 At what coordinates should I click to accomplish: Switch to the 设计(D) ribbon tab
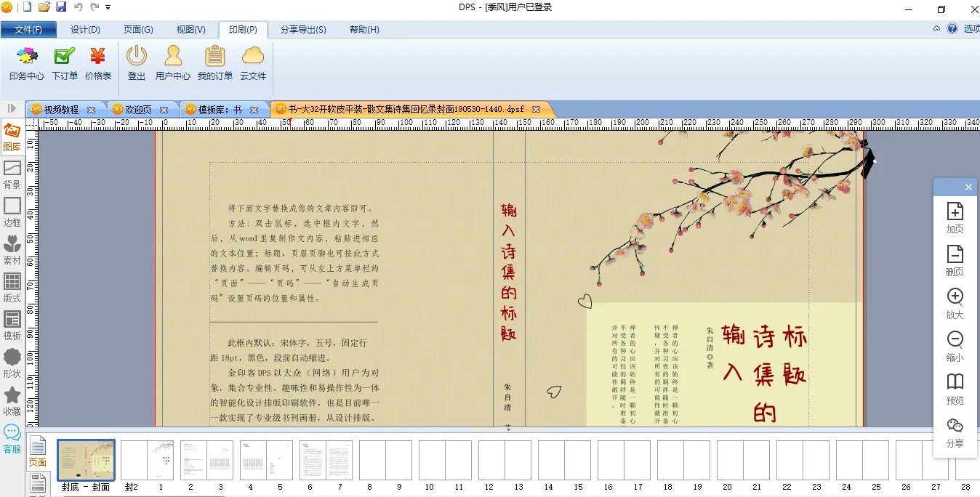click(x=85, y=30)
